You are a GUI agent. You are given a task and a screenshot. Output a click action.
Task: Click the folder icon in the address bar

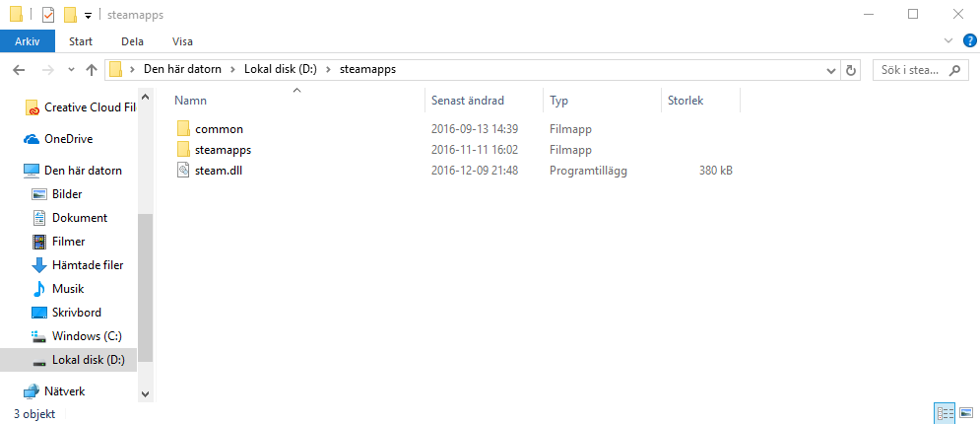[115, 70]
